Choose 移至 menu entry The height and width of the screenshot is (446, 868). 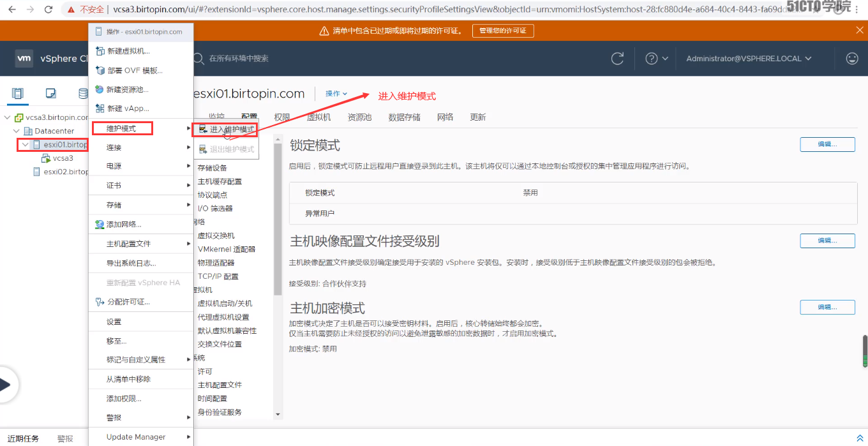pos(140,341)
